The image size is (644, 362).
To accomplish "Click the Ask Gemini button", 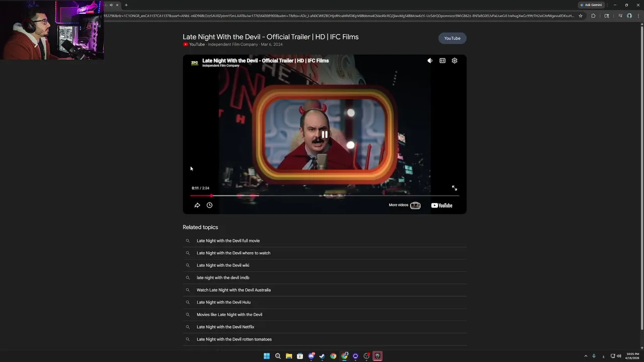I will pyautogui.click(x=591, y=5).
